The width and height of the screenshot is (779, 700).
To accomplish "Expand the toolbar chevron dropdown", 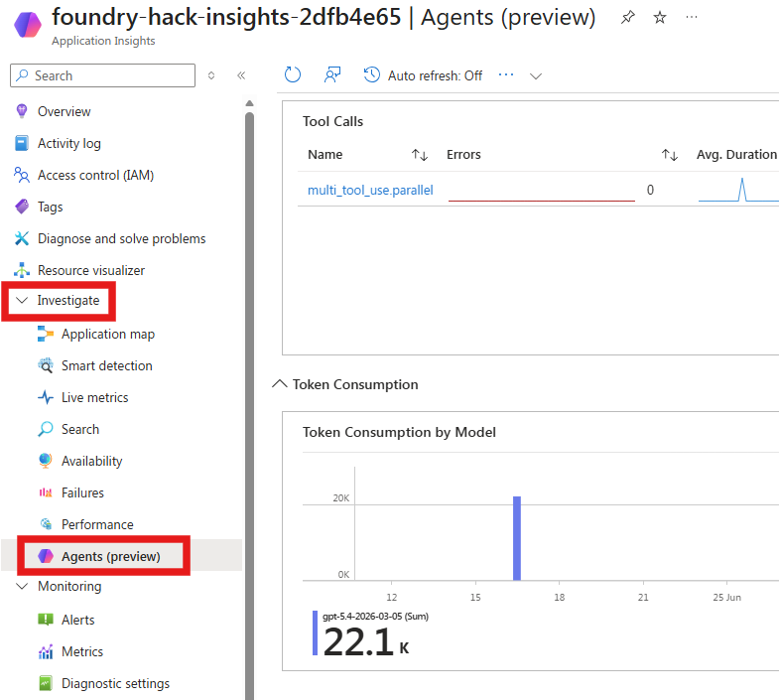I will click(536, 76).
